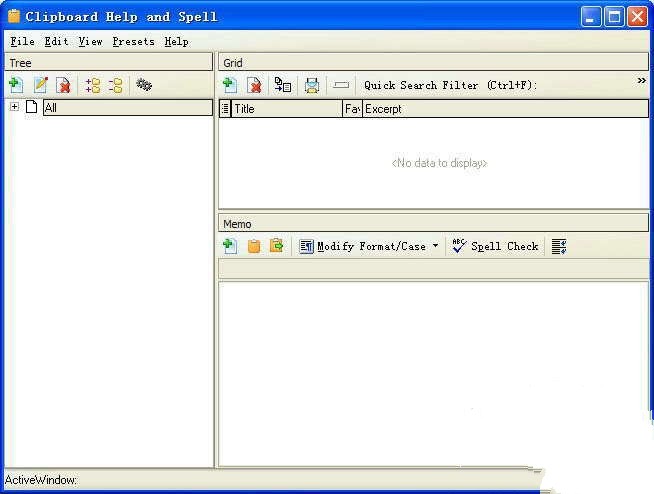
Task: Click the memo title bar field
Action: (x=434, y=270)
